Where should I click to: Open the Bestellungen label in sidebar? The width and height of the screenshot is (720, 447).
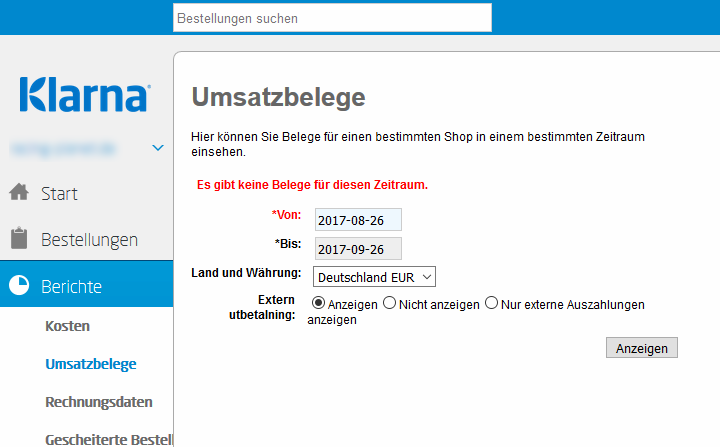pyautogui.click(x=89, y=240)
